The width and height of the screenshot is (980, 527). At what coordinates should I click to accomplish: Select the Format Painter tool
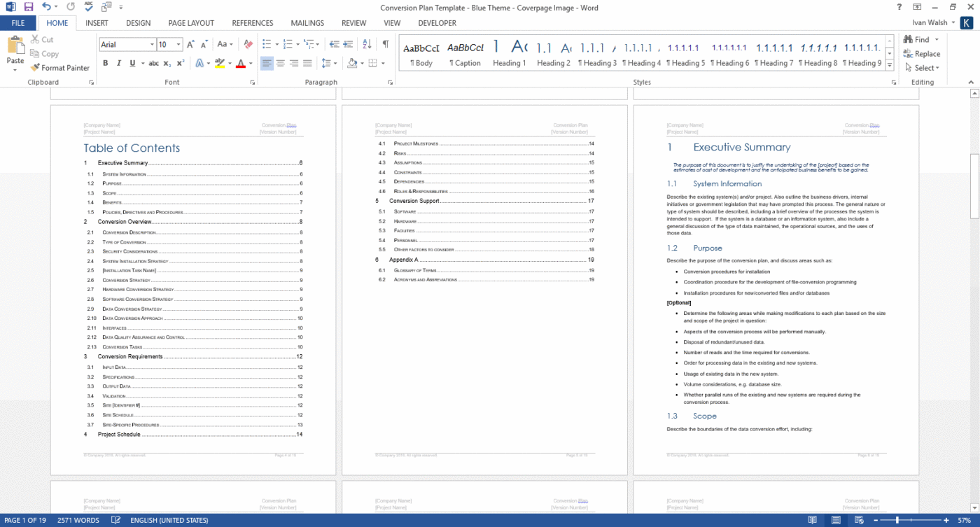(x=60, y=67)
